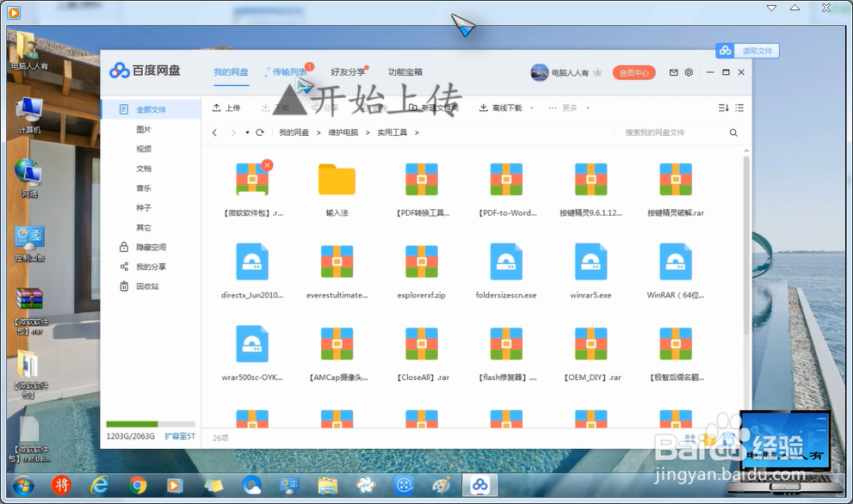Launch Internet Explorer from taskbar
Viewport: 853px width, 504px height.
(x=99, y=485)
